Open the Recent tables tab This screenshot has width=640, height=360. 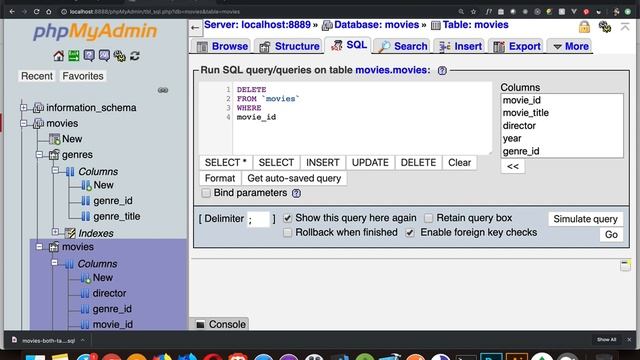[x=37, y=76]
